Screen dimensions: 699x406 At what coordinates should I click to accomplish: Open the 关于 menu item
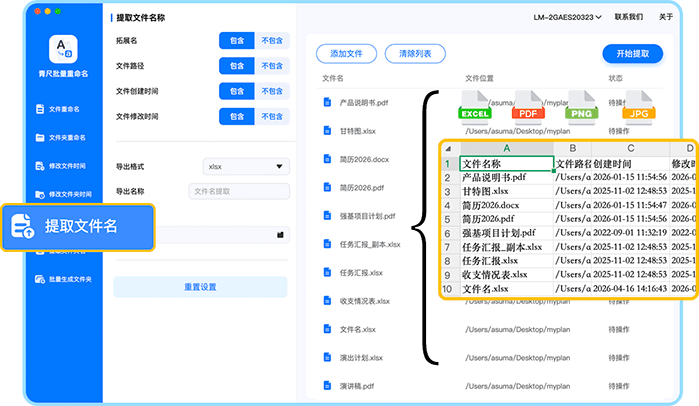pyautogui.click(x=667, y=17)
